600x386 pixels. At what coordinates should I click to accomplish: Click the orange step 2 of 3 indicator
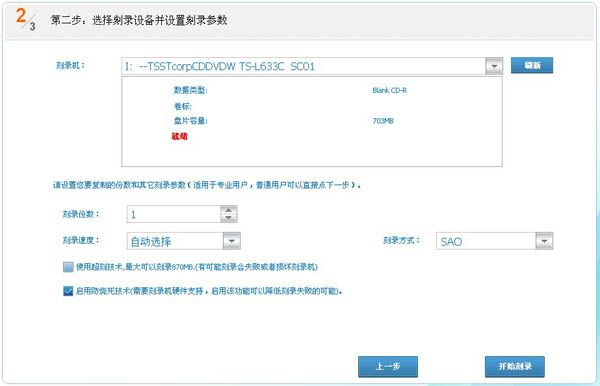pyautogui.click(x=26, y=19)
